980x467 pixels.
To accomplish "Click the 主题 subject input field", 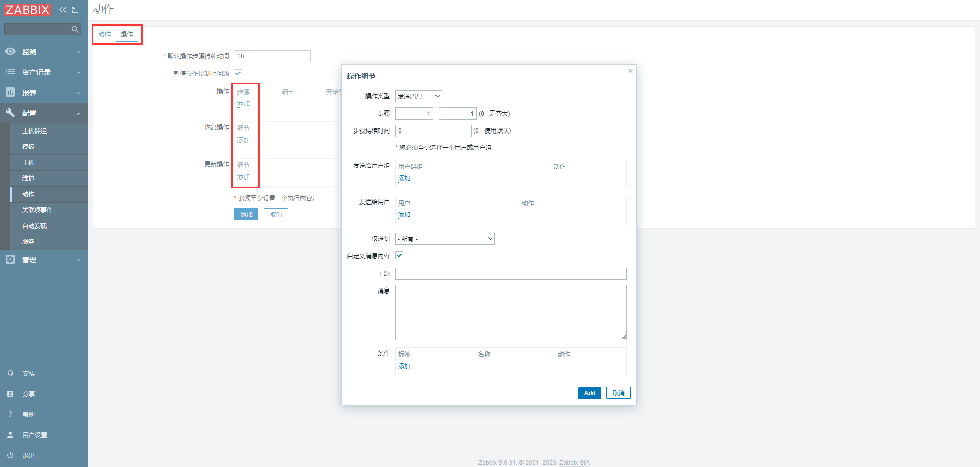I will [x=511, y=274].
